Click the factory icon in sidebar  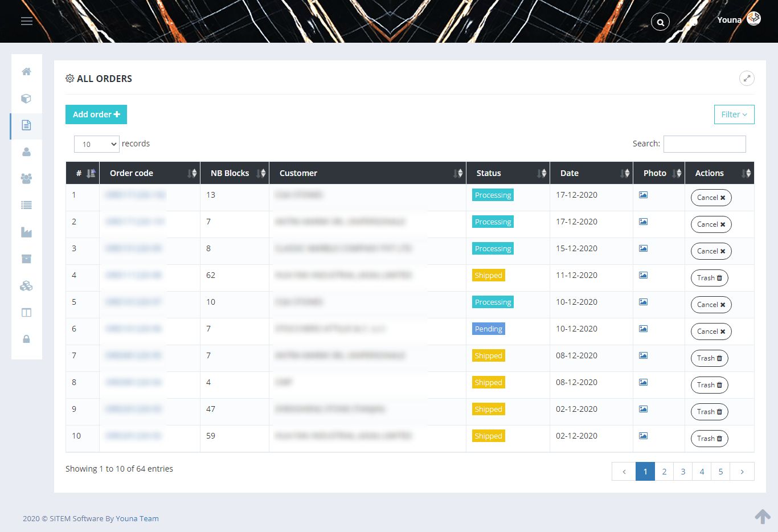[x=26, y=232]
